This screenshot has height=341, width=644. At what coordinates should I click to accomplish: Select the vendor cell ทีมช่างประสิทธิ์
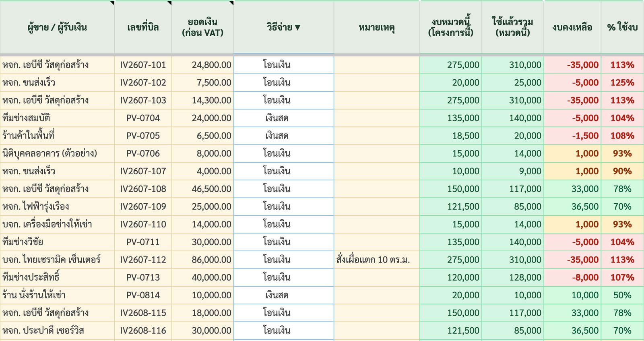[x=57, y=277]
